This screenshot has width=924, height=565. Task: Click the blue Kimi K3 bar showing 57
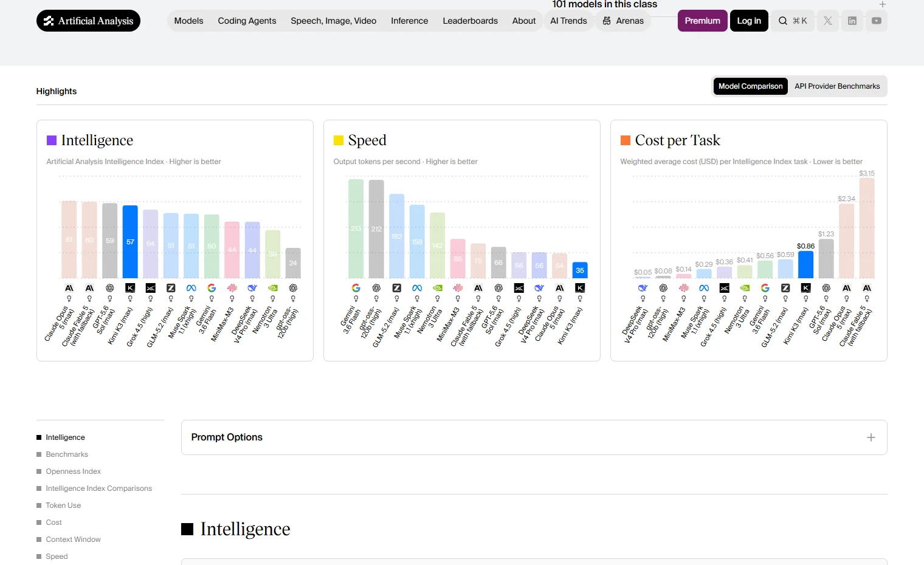[x=130, y=242]
